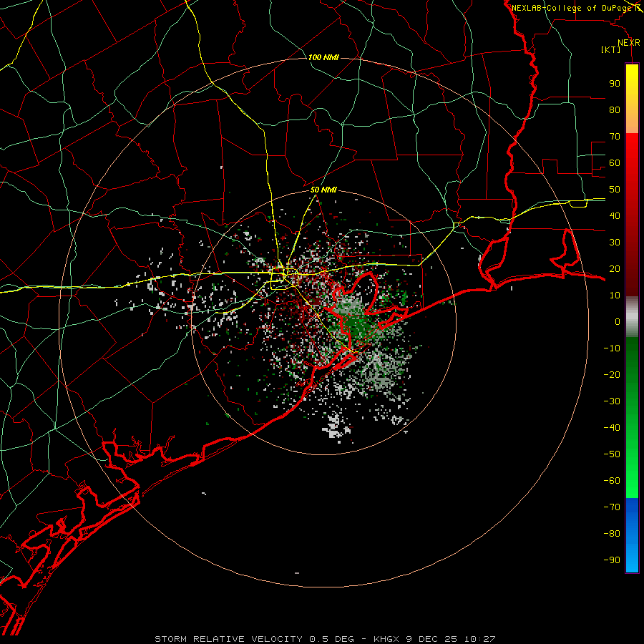
Task: Click the 40 value on the velocity scale
Action: click(x=615, y=215)
